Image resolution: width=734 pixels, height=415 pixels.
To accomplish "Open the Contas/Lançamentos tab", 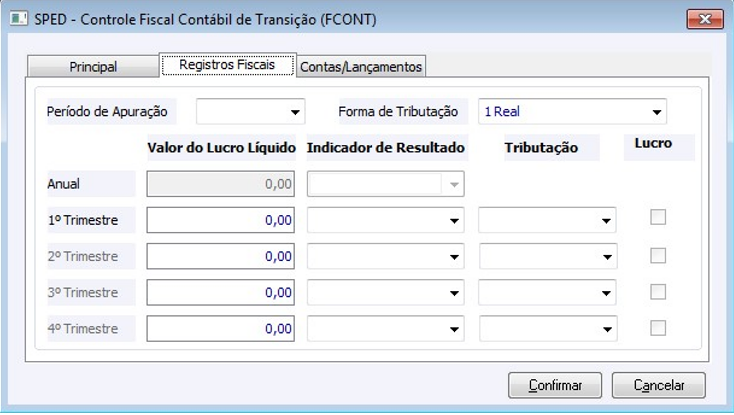I will 361,67.
